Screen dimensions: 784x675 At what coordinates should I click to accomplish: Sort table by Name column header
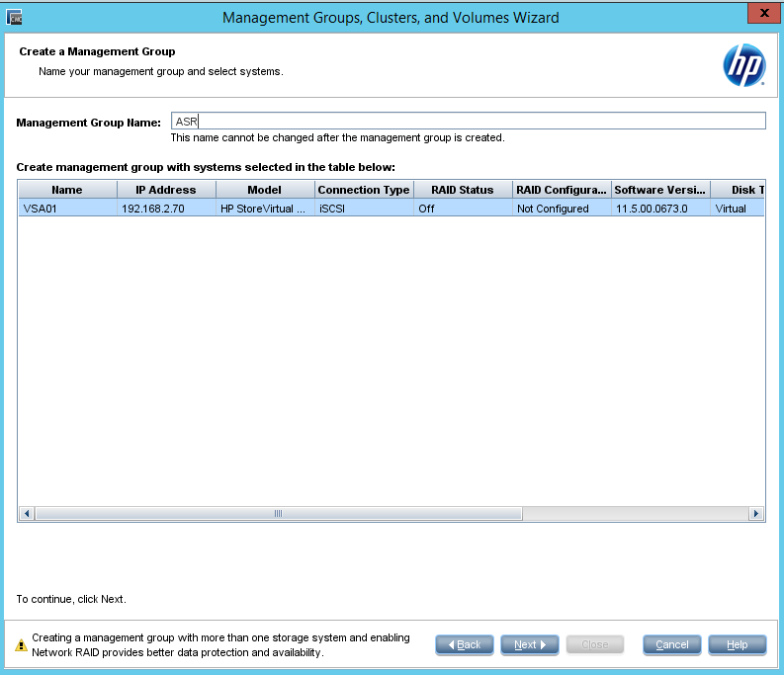[x=67, y=190]
